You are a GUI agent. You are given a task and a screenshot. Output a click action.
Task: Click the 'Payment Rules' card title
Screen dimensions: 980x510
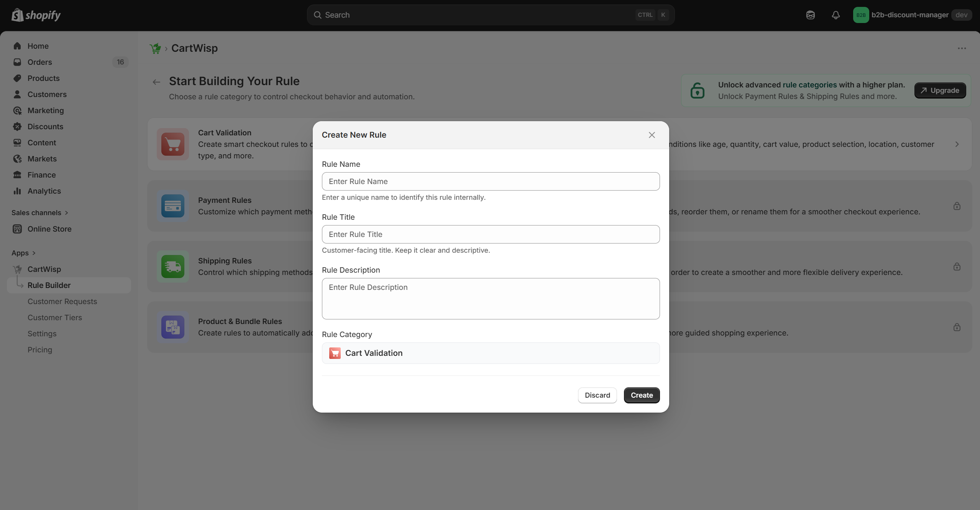click(225, 200)
